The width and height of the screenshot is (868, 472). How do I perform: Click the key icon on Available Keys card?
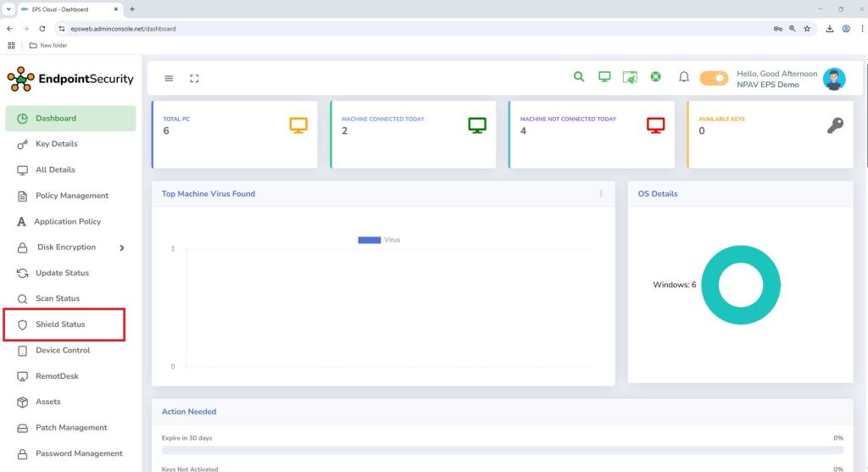[834, 125]
